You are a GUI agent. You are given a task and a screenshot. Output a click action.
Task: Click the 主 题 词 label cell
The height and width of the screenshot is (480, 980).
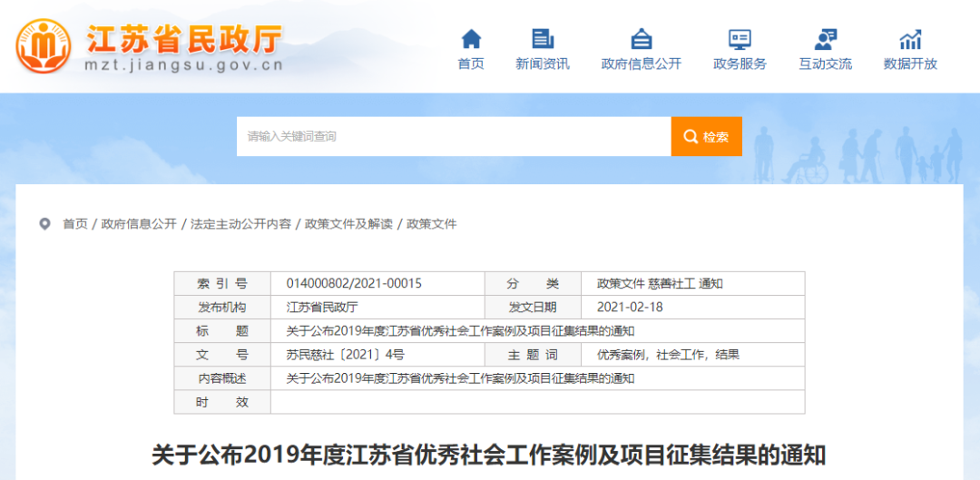tap(533, 355)
